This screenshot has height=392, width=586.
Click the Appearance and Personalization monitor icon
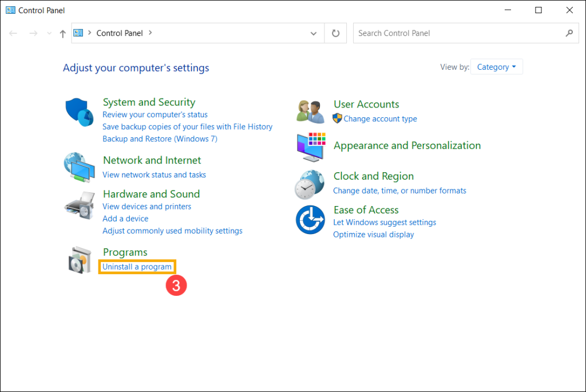click(x=311, y=147)
